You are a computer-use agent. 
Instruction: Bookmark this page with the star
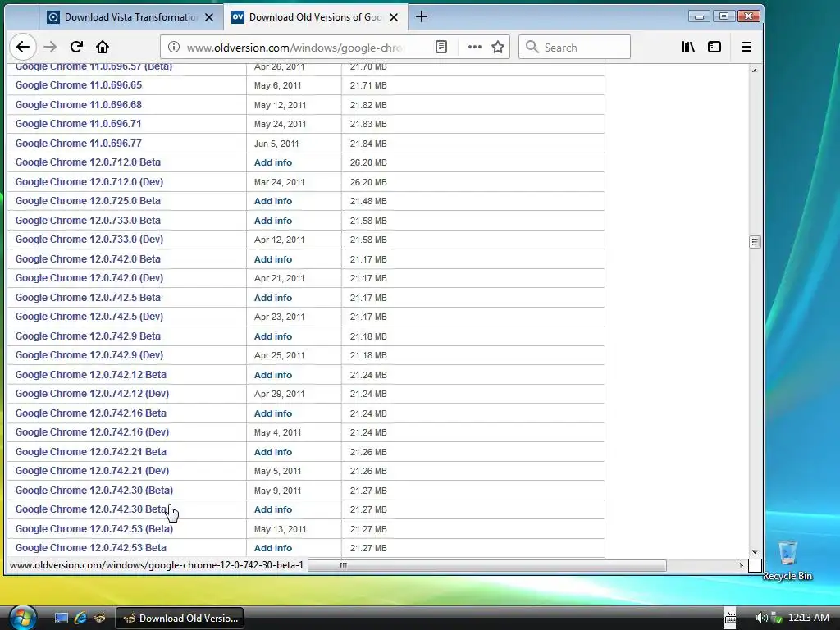coord(498,47)
